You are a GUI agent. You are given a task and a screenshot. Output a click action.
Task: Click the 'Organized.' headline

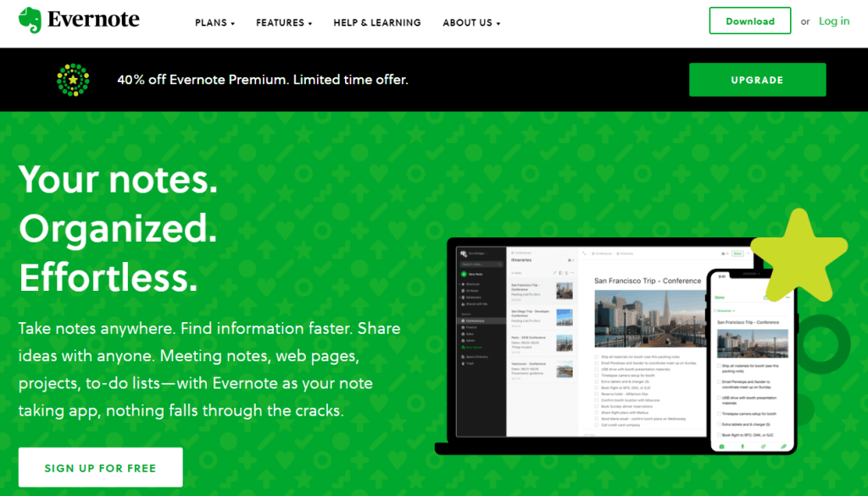point(118,228)
